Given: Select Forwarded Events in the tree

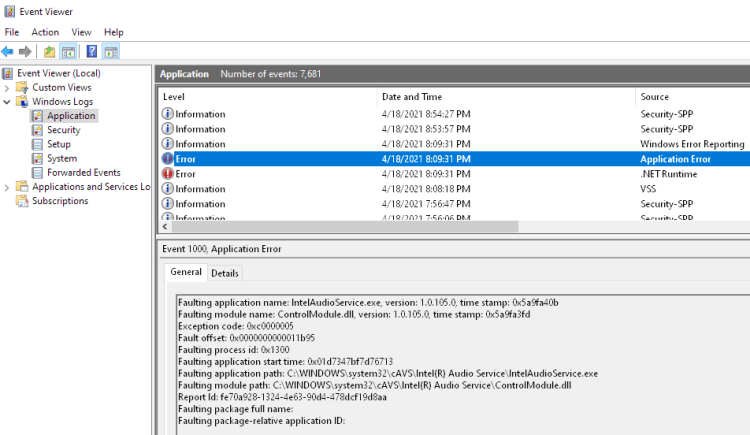Looking at the screenshot, I should click(x=83, y=172).
